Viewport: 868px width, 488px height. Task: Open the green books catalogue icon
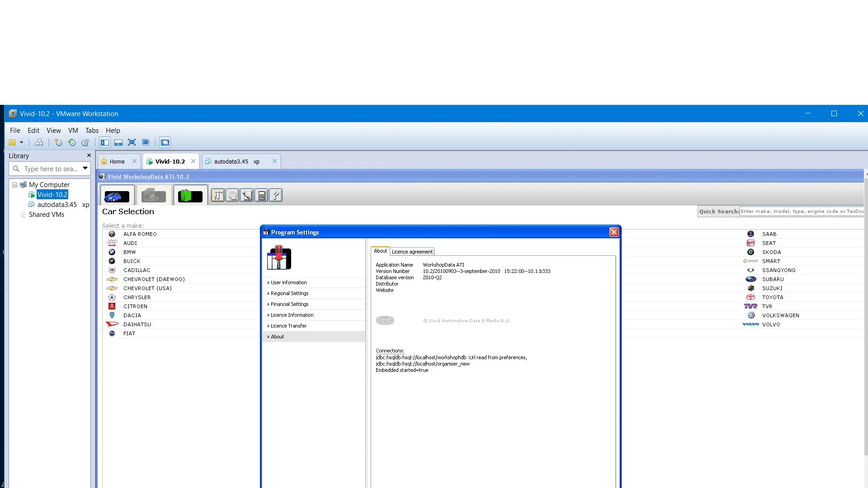point(190,196)
